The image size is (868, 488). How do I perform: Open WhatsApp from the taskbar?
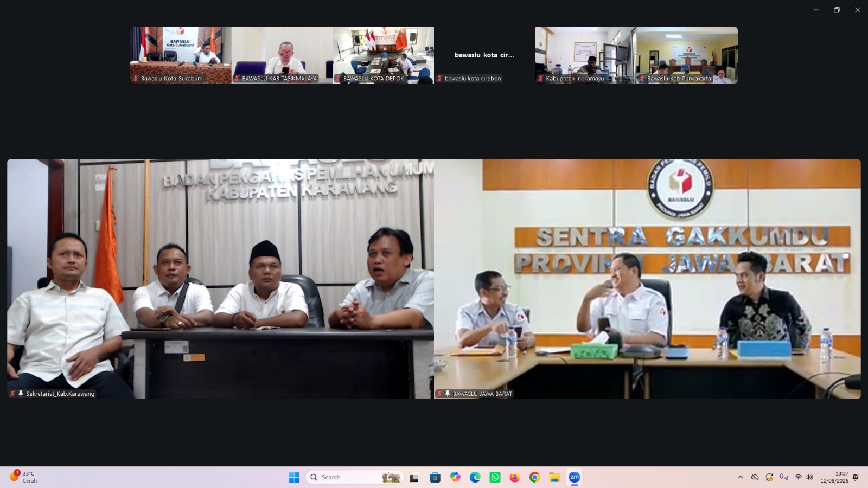coord(495,477)
